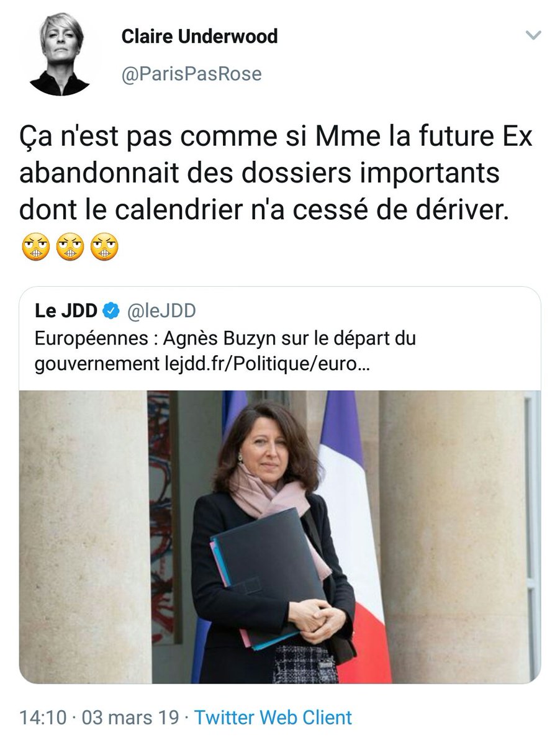Click the first grimacing emoji
560x745 pixels.
coord(34,248)
